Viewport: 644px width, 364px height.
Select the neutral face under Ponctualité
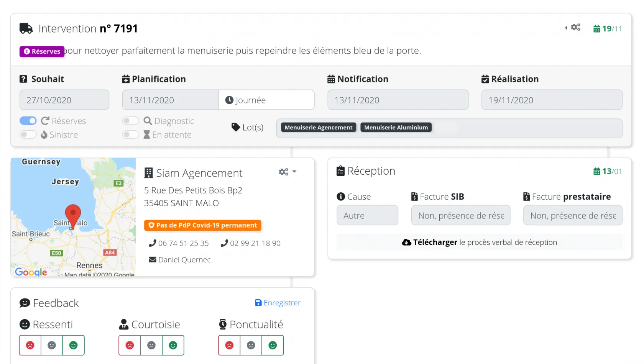251,345
